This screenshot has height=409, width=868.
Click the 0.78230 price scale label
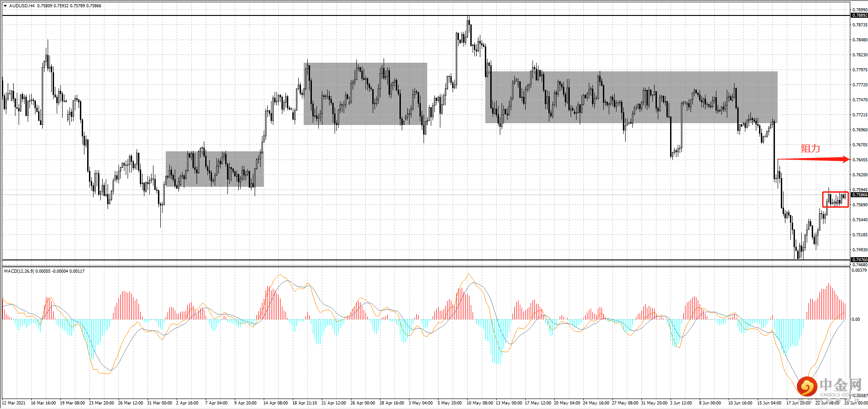tap(860, 55)
